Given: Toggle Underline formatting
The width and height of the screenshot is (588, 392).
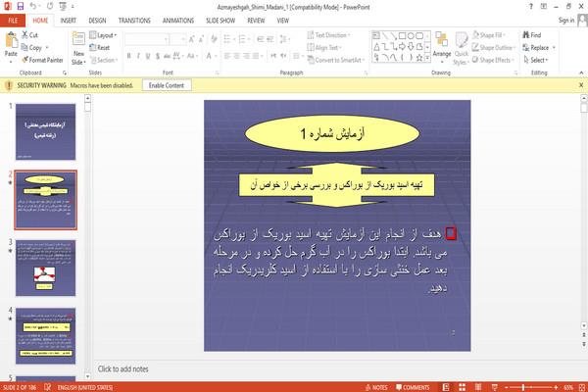Looking at the screenshot, I should [x=148, y=56].
